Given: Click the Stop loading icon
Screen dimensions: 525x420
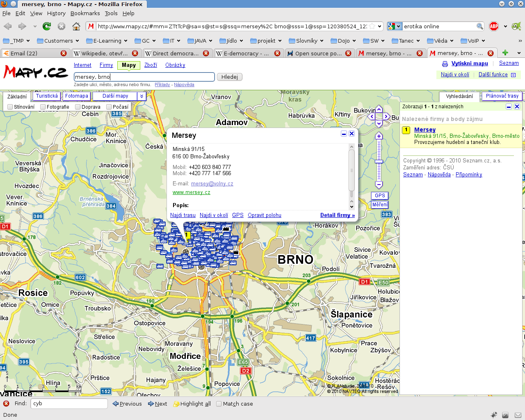Looking at the screenshot, I should coord(62,26).
